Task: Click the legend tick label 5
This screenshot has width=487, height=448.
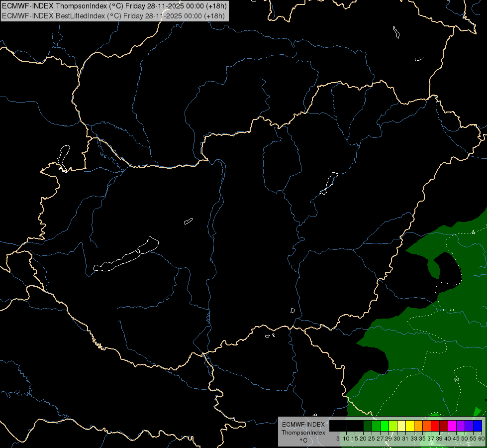Action: [338, 439]
